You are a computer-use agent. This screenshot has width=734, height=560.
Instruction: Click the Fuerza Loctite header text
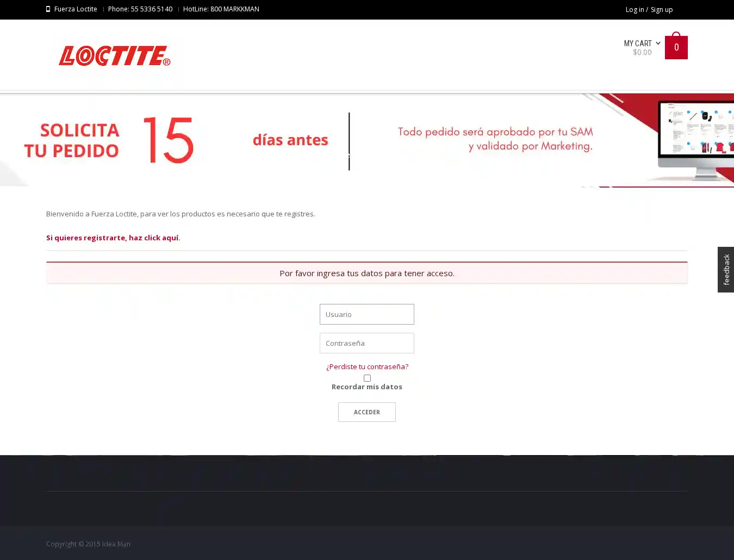coord(76,9)
